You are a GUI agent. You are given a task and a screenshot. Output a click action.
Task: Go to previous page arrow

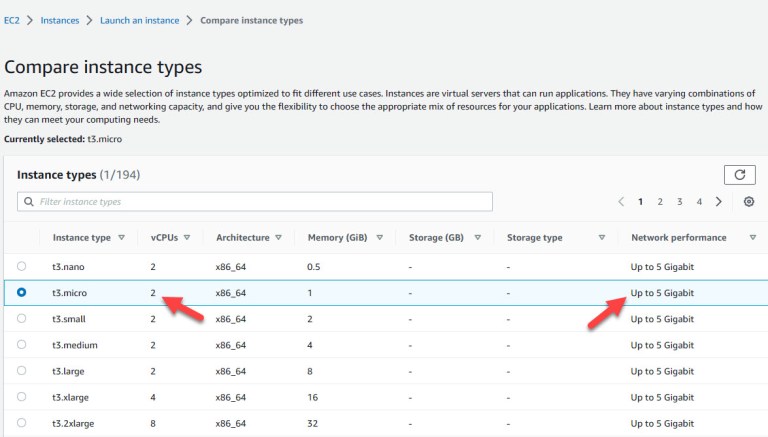621,201
